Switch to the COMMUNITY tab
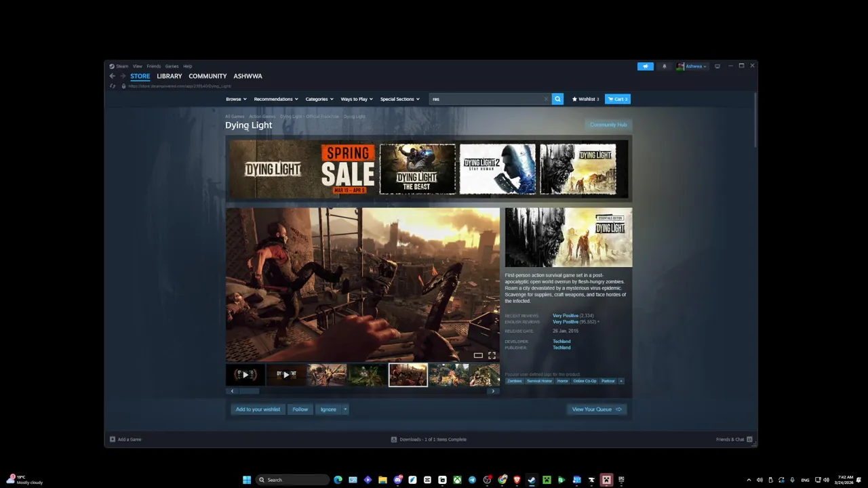 point(208,76)
